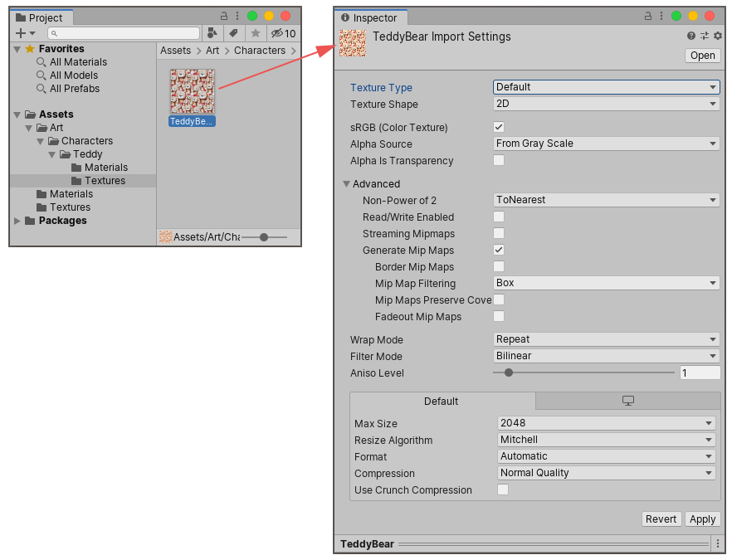Open the Project window kebab menu
The height and width of the screenshot is (560, 732).
click(x=238, y=16)
